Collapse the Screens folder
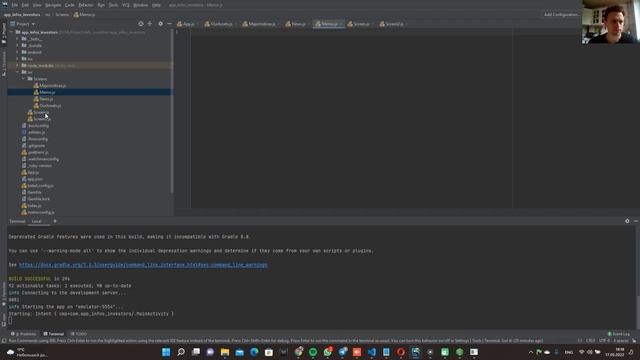 click(23, 79)
